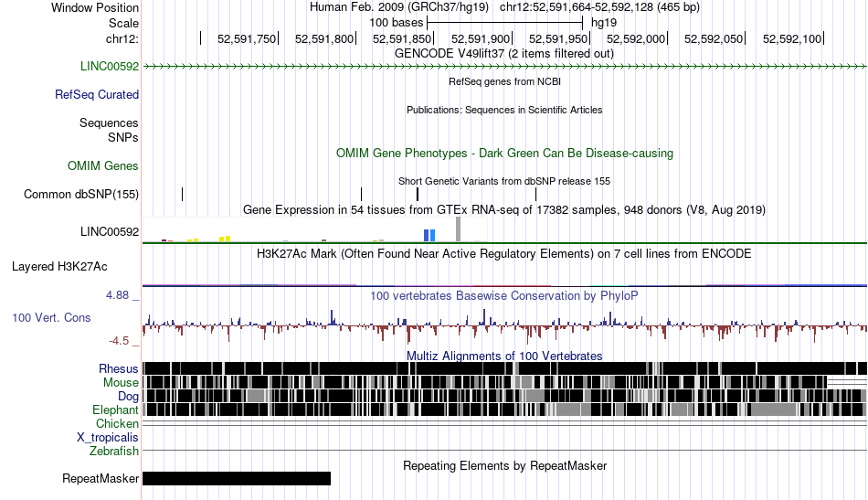The width and height of the screenshot is (868, 500).
Task: Click the 4.88 conservation upper limit
Action: pyautogui.click(x=117, y=295)
